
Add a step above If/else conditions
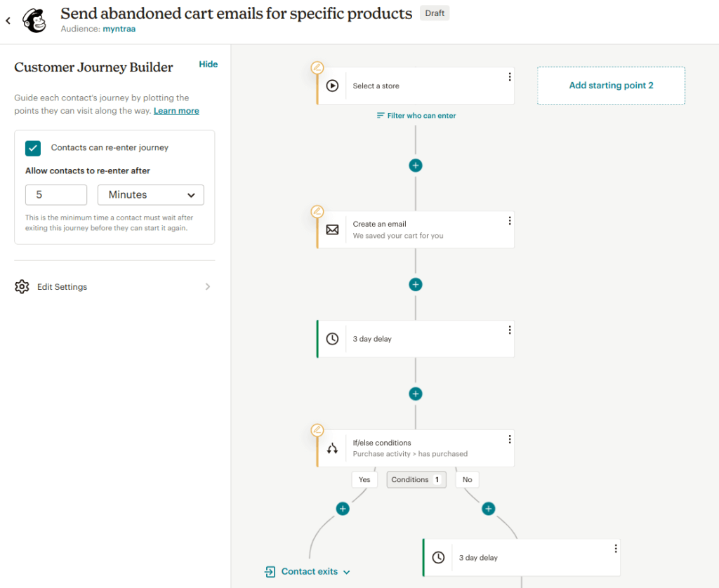pyautogui.click(x=416, y=394)
